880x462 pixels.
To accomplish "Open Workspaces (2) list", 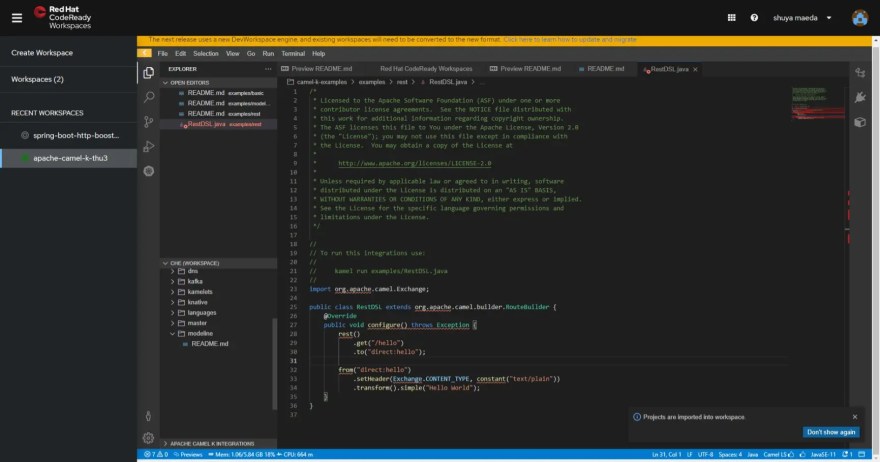I will (x=37, y=79).
